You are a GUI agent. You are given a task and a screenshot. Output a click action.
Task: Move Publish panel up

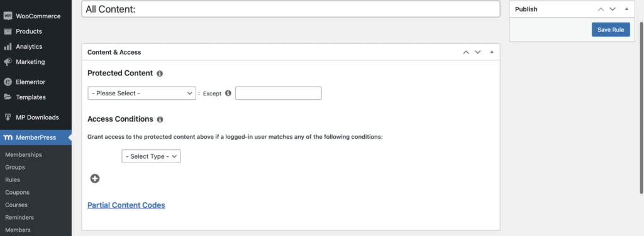[x=601, y=9]
